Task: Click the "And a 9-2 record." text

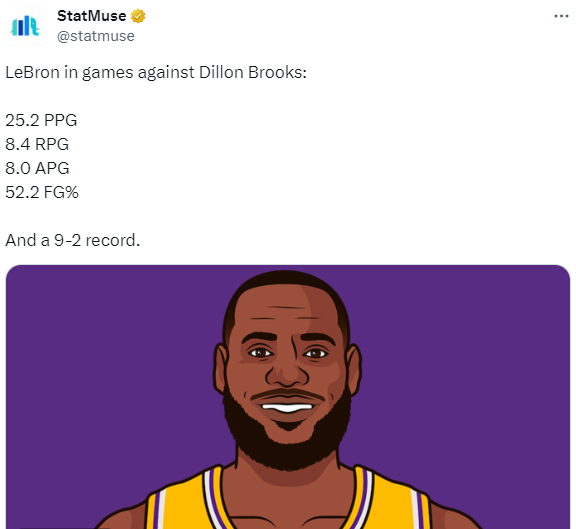Action: (x=73, y=241)
